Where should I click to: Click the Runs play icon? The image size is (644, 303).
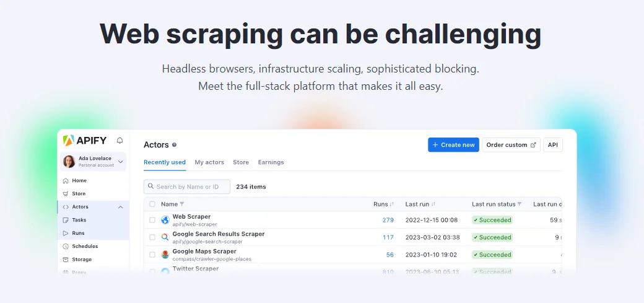[x=66, y=233]
